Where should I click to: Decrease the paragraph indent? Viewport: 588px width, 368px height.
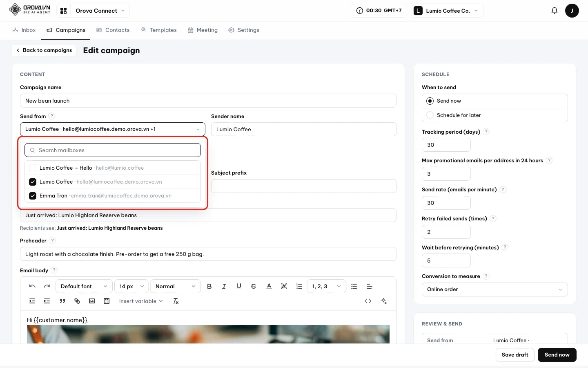click(32, 301)
